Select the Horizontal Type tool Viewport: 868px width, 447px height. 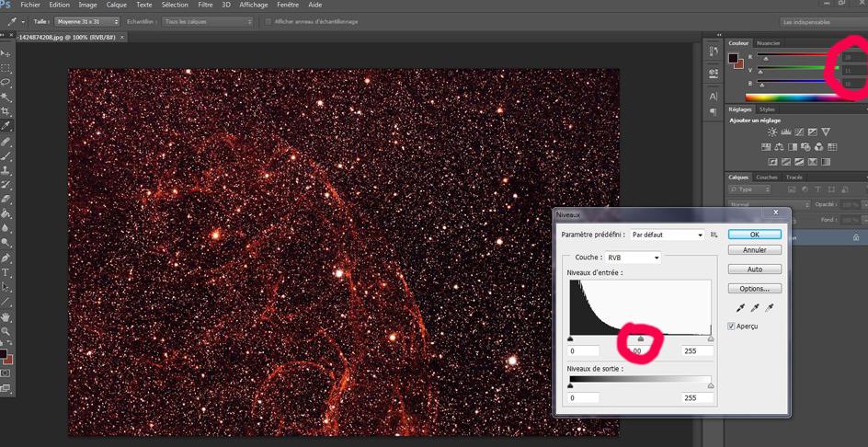[x=6, y=273]
